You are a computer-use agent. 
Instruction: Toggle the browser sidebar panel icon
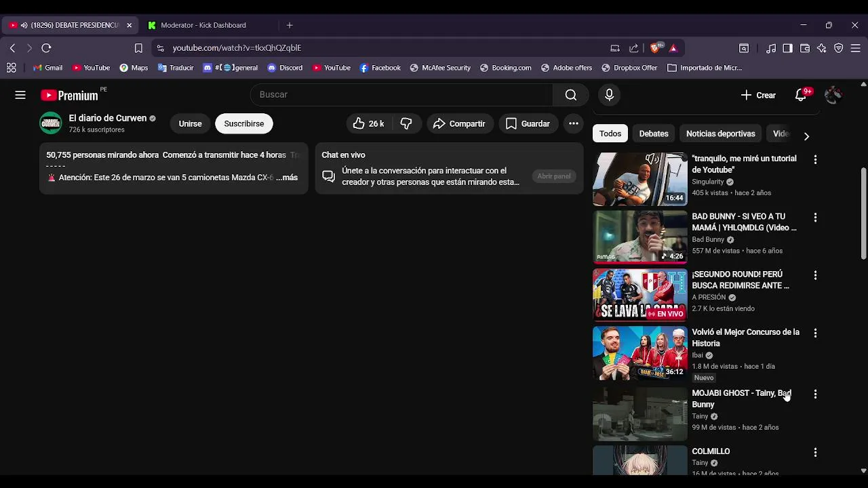787,48
